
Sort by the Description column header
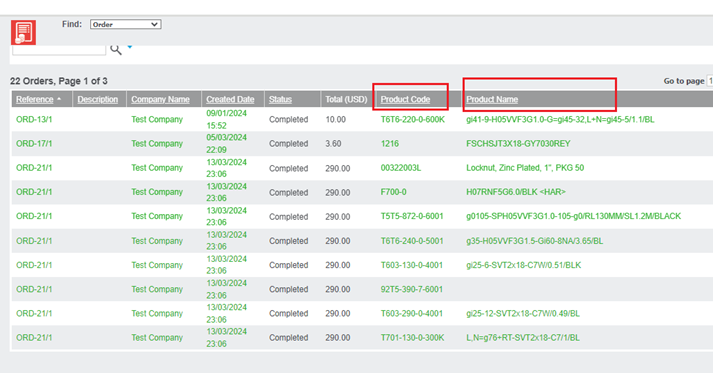[97, 99]
